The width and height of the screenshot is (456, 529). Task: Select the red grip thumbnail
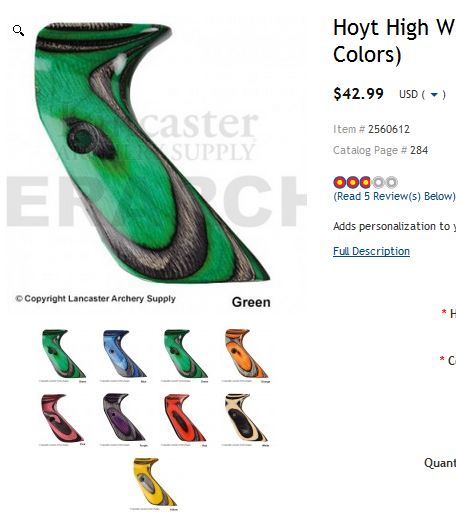pyautogui.click(x=185, y=419)
